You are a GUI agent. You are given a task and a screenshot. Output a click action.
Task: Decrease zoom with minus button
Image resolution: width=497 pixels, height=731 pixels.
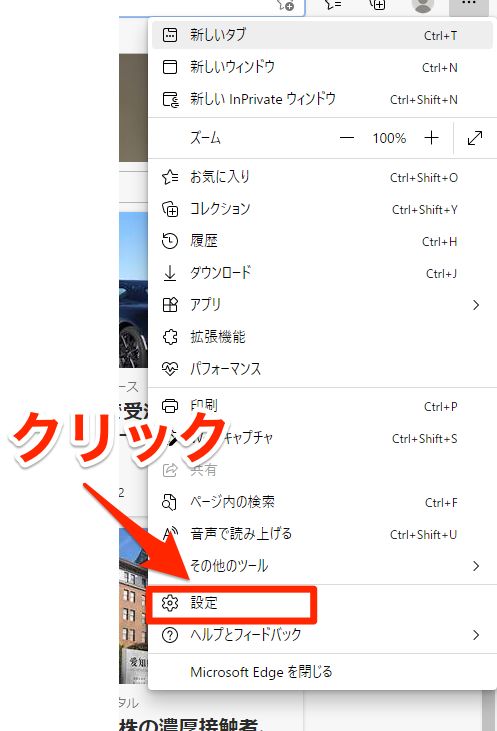[x=347, y=138]
